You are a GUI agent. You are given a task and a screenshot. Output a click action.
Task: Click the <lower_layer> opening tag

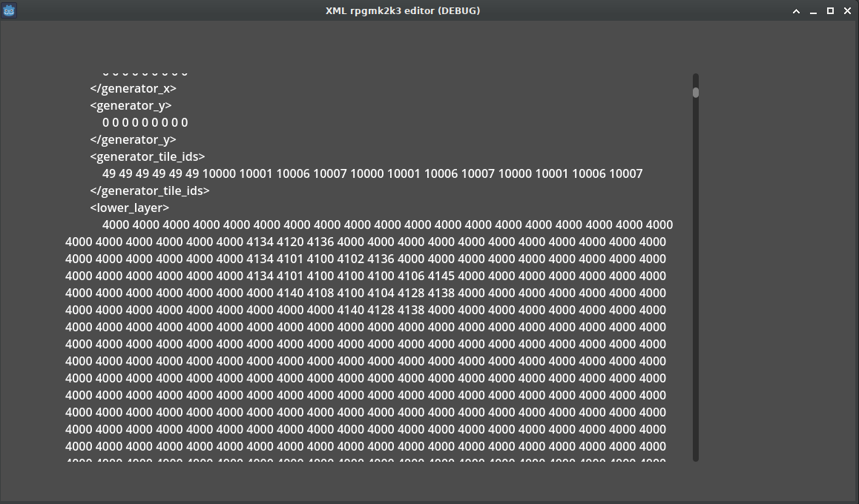(x=130, y=208)
